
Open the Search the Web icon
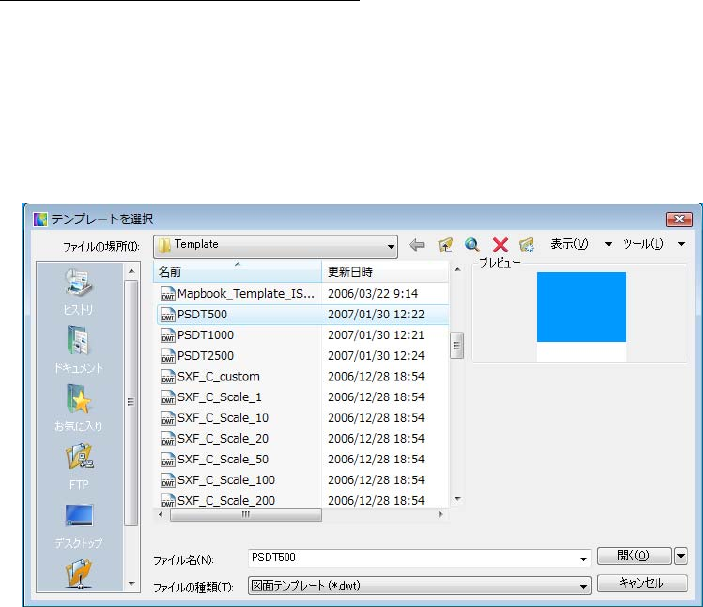pos(472,245)
